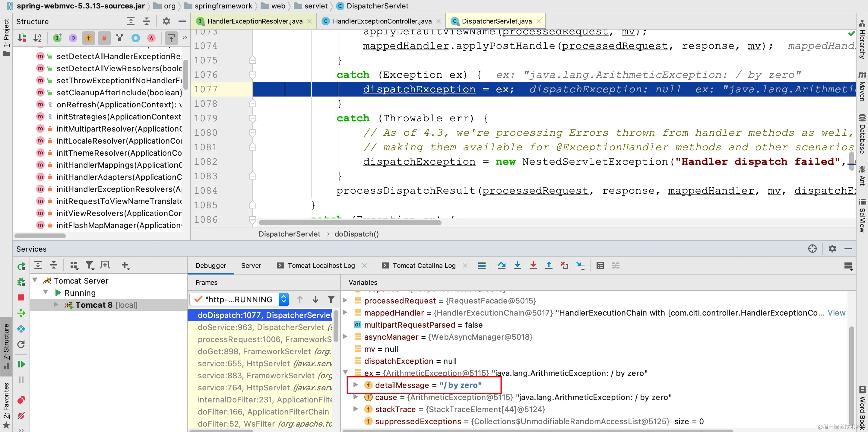Toggle Sort Alphabetically in Structure panel

point(37,38)
